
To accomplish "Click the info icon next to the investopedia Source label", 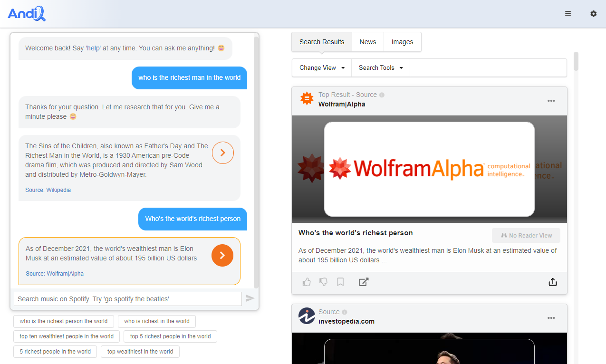I will pos(345,312).
